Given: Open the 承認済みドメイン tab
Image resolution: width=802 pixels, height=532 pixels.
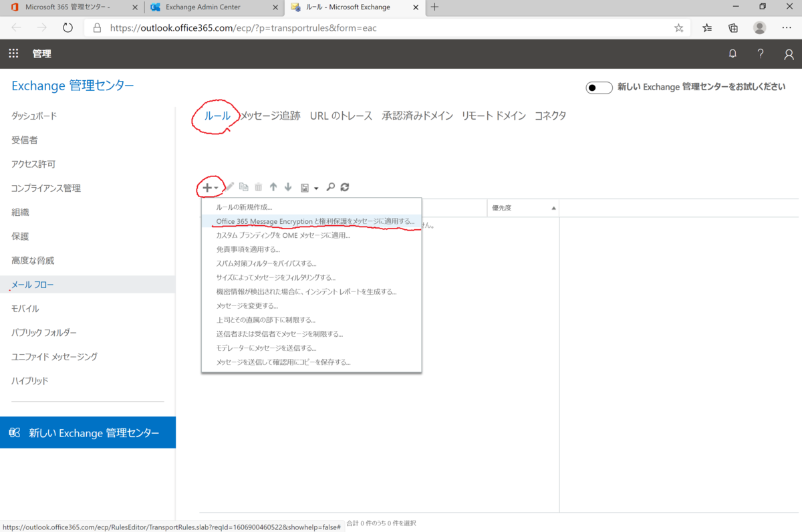Looking at the screenshot, I should click(x=418, y=116).
